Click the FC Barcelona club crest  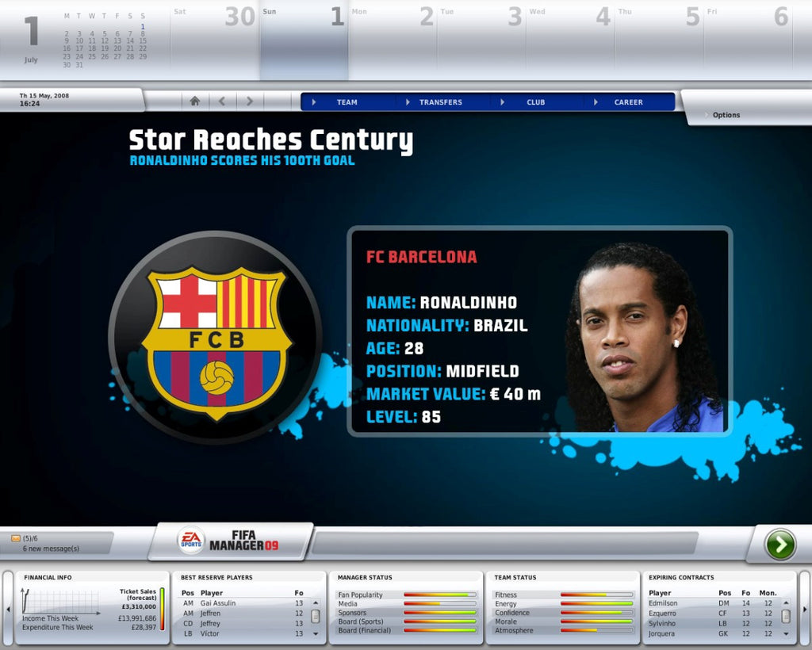(x=216, y=337)
